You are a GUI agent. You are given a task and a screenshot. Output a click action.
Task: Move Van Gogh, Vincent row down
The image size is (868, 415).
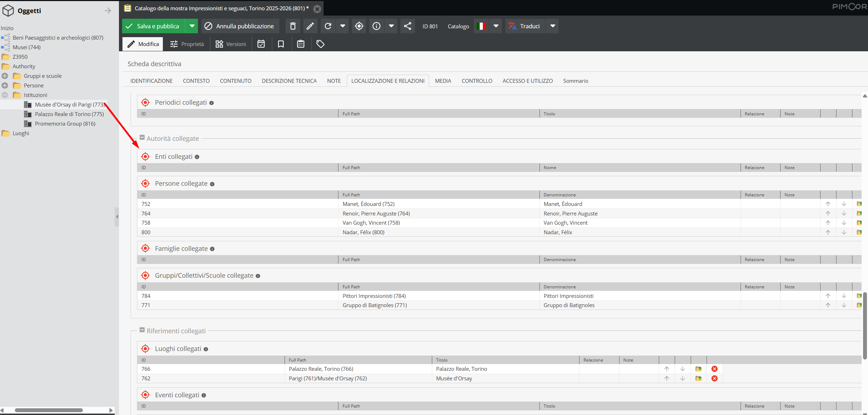pos(844,223)
